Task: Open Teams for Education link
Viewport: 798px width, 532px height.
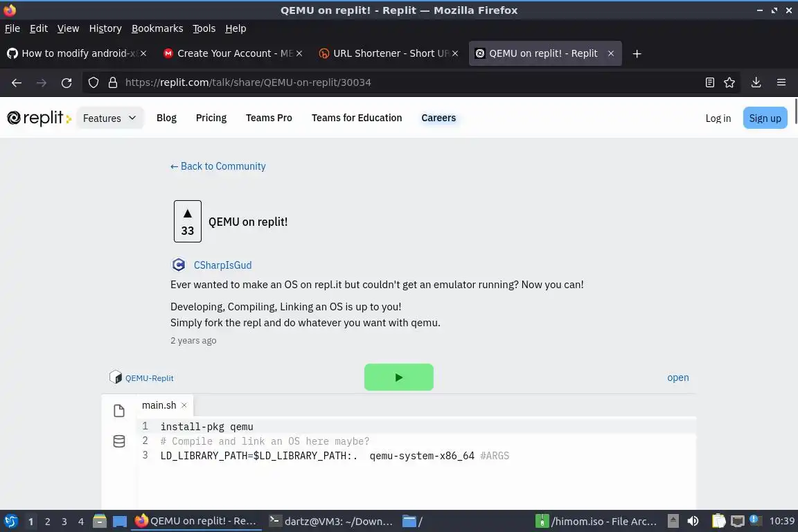Action: coord(357,118)
